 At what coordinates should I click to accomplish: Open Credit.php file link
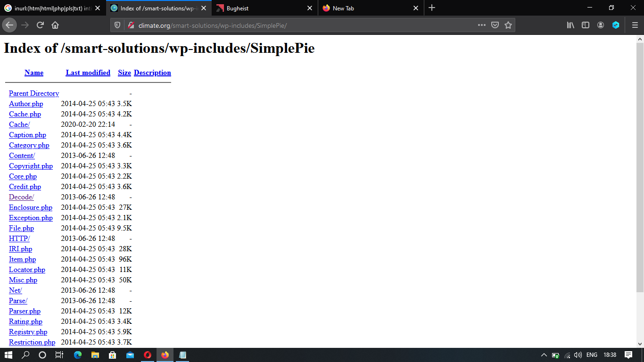click(25, 187)
